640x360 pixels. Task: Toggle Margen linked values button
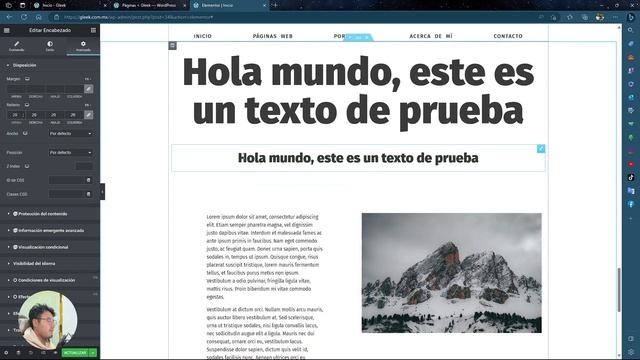coord(89,89)
